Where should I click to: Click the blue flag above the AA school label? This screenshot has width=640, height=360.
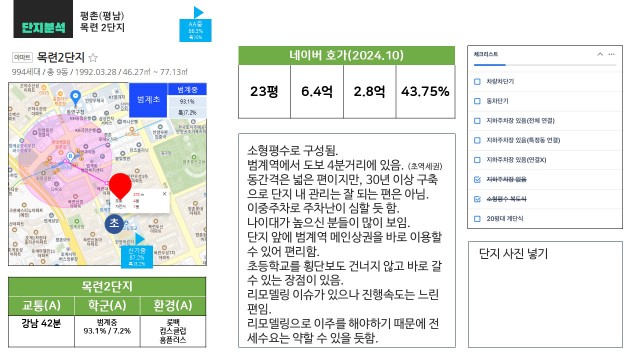[198, 12]
